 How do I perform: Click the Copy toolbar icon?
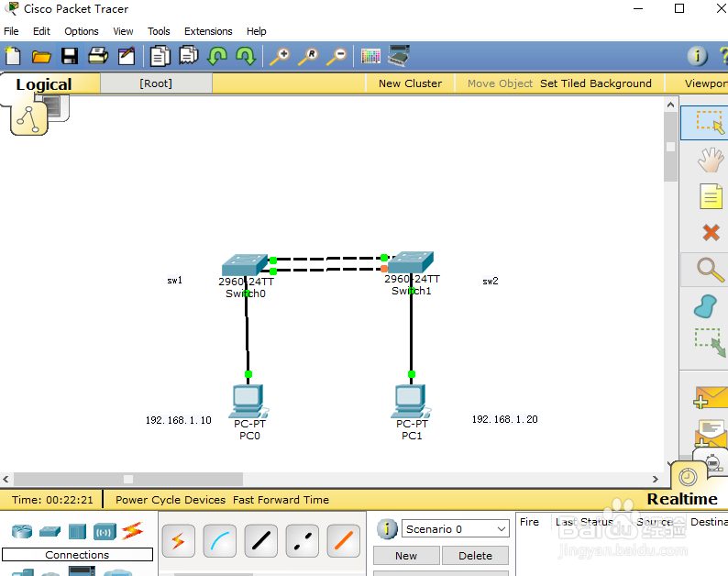pyautogui.click(x=160, y=56)
